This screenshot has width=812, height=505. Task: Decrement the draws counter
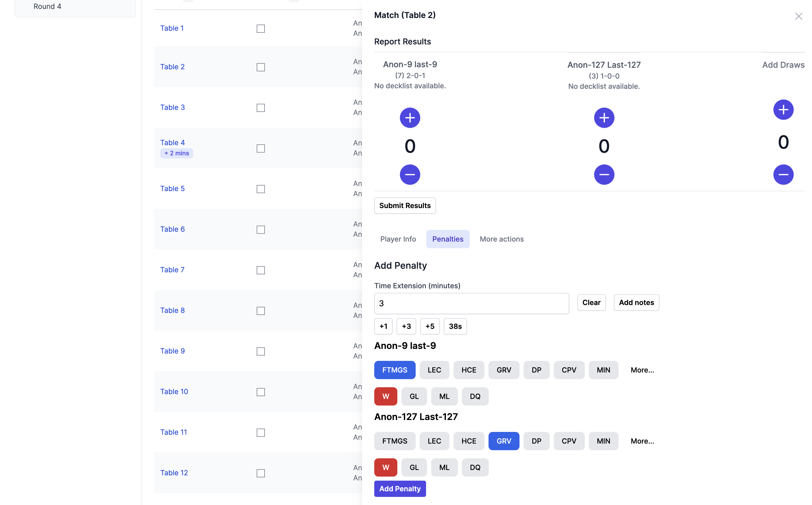tap(783, 174)
